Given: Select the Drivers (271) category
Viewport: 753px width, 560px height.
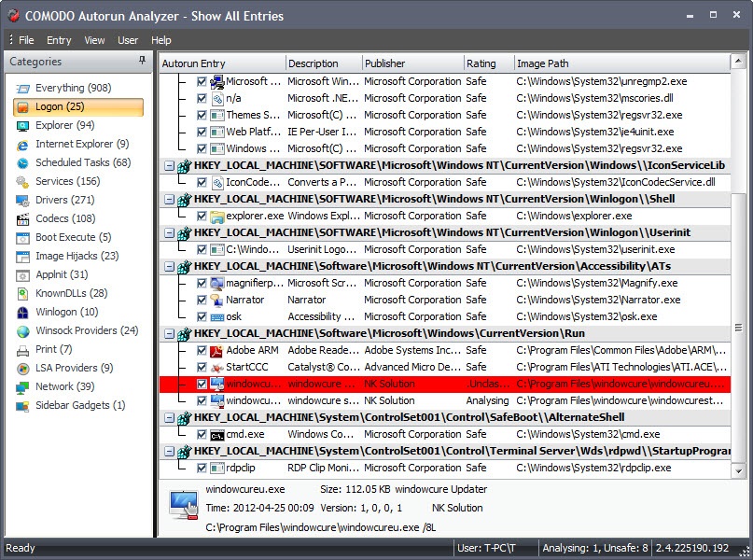Looking at the screenshot, I should click(64, 201).
